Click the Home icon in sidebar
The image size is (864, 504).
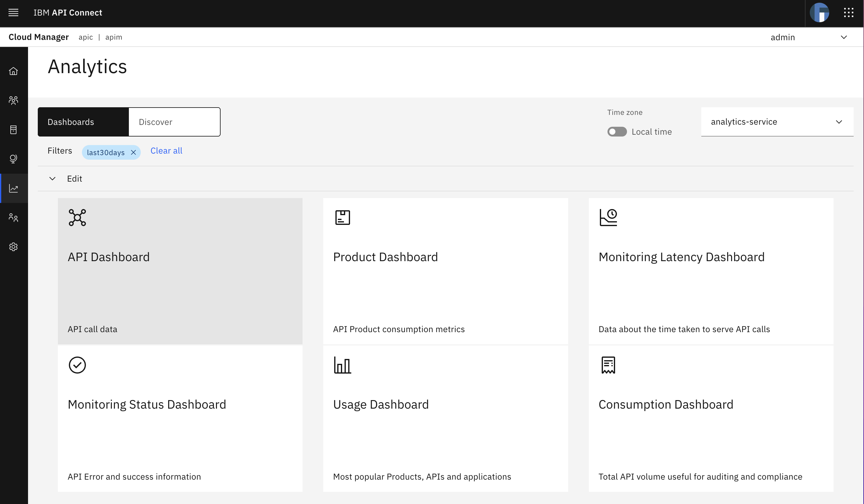[13, 71]
